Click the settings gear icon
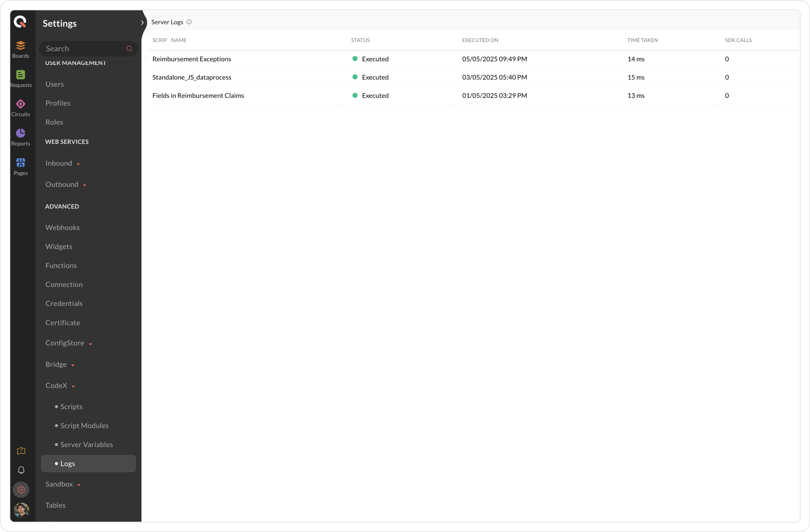Image resolution: width=810 pixels, height=532 pixels. pyautogui.click(x=21, y=489)
